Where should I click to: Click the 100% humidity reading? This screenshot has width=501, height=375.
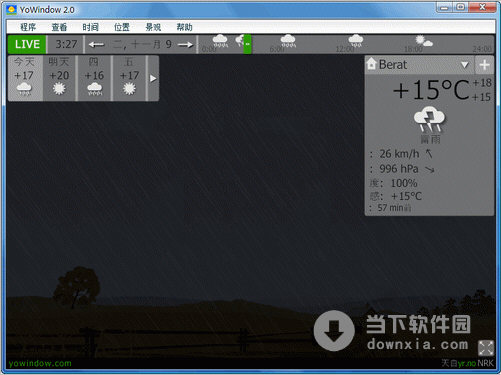404,183
